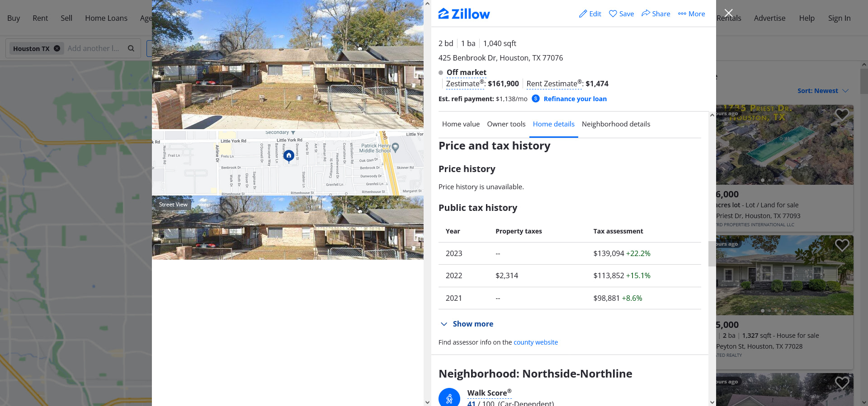Open the Sort: Newest dropdown

(x=823, y=91)
